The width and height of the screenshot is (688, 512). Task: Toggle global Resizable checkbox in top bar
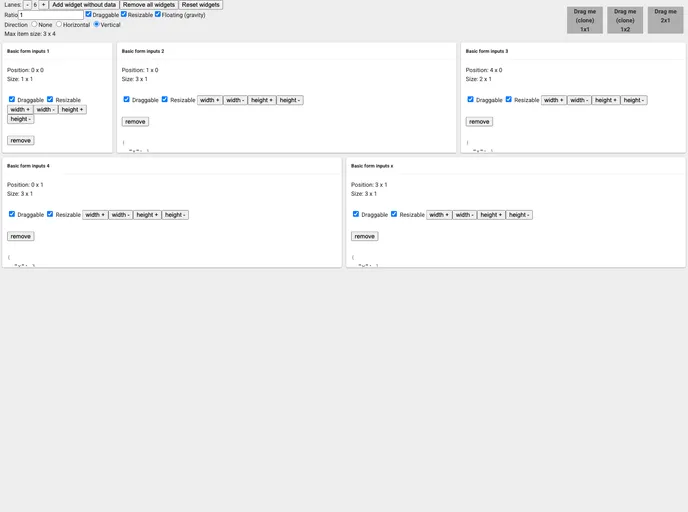124,14
